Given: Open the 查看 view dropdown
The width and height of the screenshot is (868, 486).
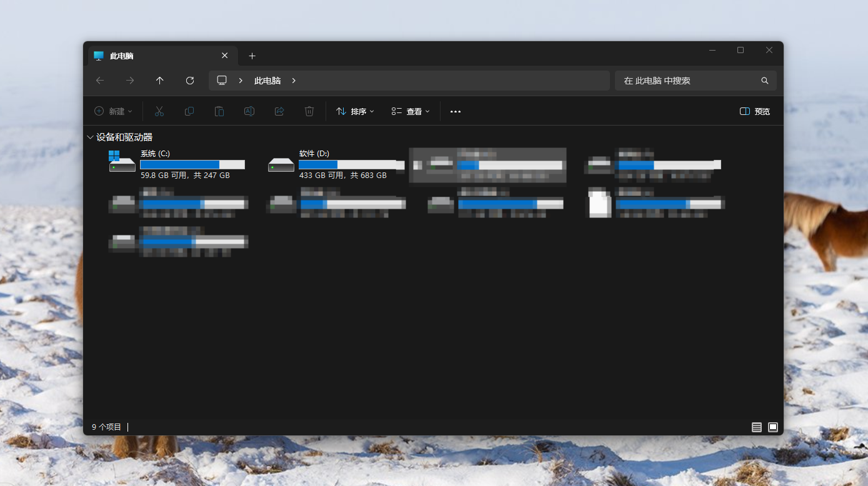Looking at the screenshot, I should [x=411, y=111].
